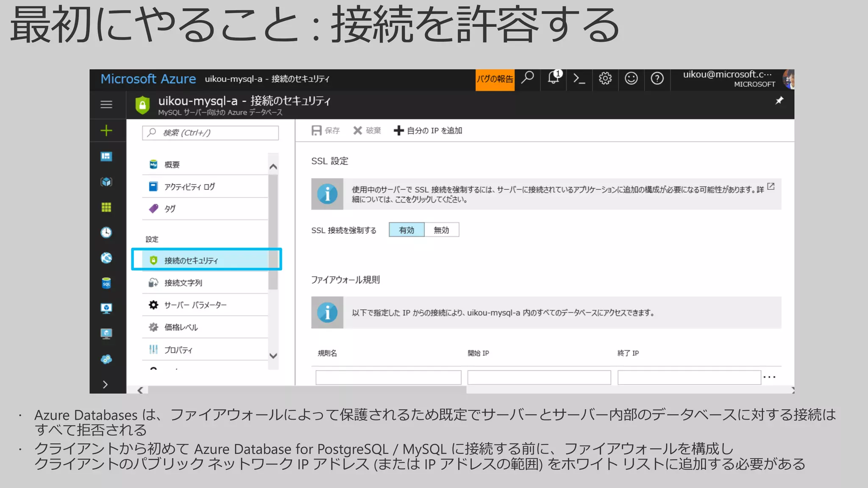Click the green plus create resource icon
This screenshot has height=488, width=868.
[x=106, y=130]
